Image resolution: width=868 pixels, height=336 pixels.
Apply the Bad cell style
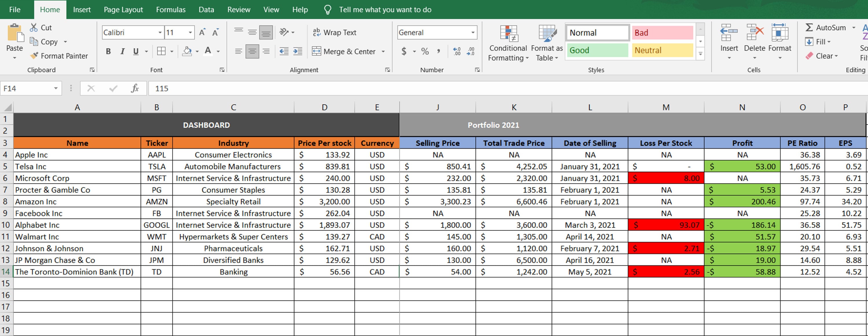(x=663, y=33)
